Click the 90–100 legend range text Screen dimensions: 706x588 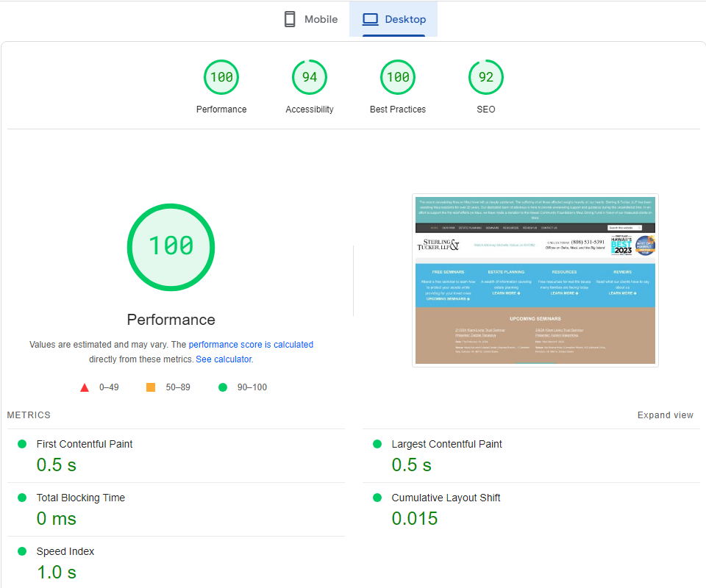pos(252,387)
